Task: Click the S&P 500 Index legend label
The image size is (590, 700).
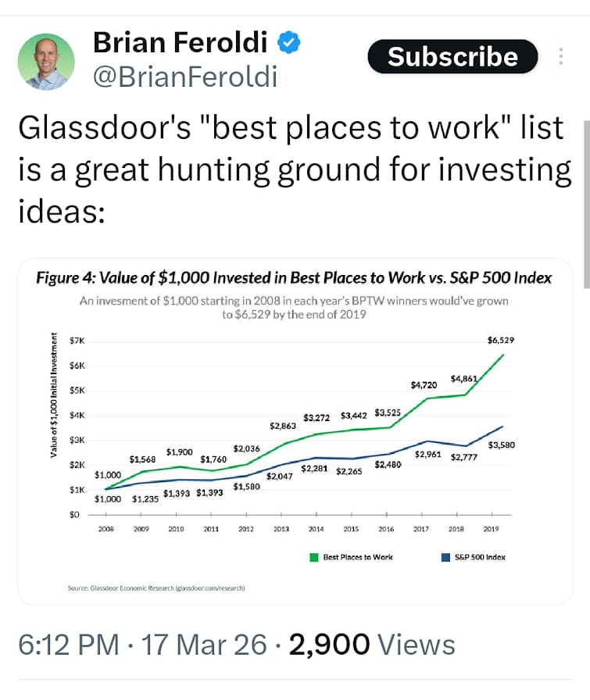Action: [x=481, y=557]
